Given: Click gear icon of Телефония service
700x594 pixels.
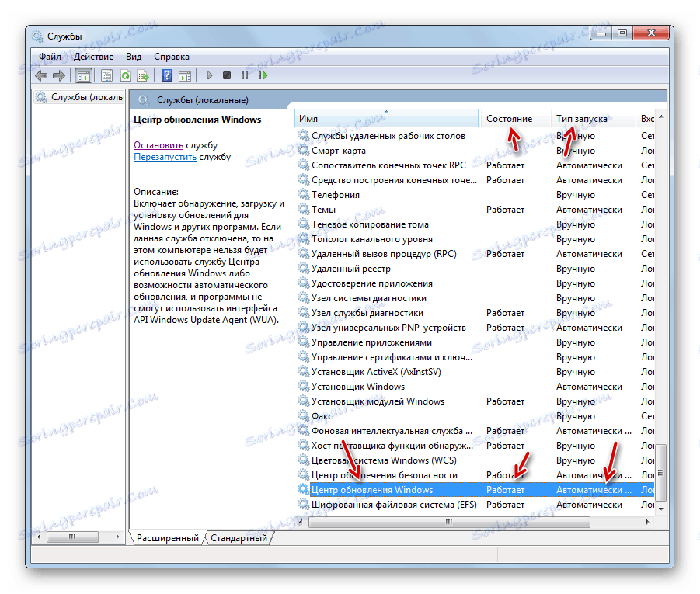Looking at the screenshot, I should (x=304, y=195).
